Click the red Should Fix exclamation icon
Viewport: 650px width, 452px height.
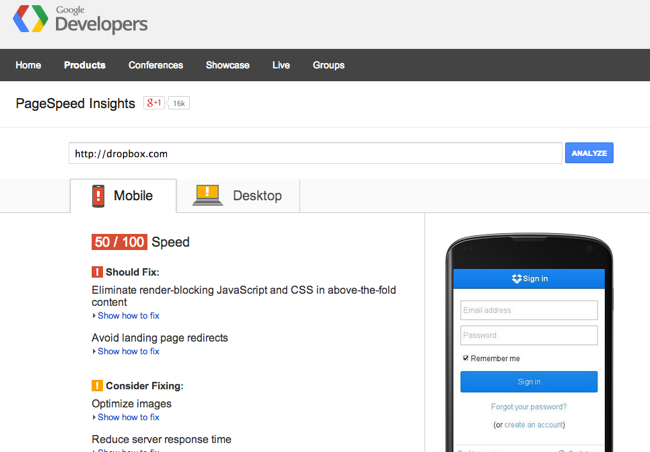click(97, 272)
